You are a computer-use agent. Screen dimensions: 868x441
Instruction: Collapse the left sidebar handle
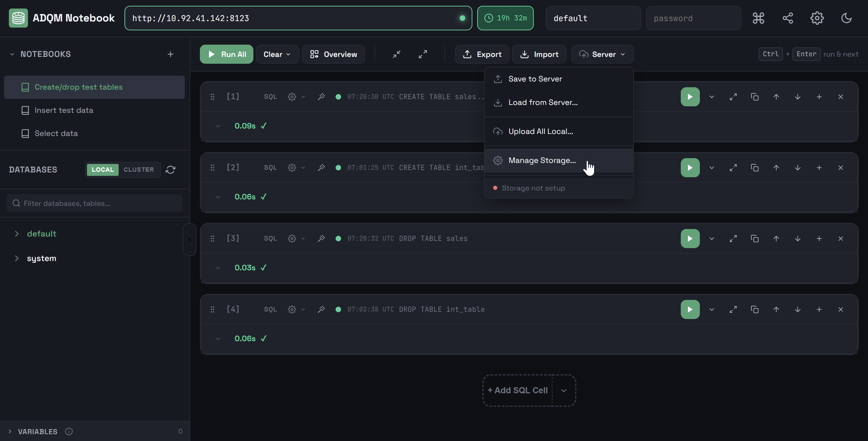[189, 239]
